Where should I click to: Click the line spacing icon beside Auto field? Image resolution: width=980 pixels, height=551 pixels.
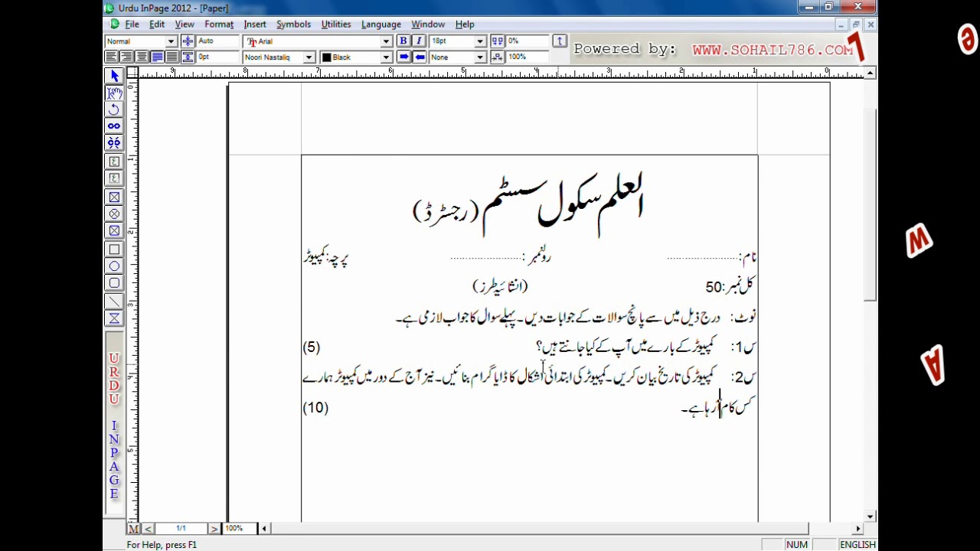pyautogui.click(x=188, y=41)
